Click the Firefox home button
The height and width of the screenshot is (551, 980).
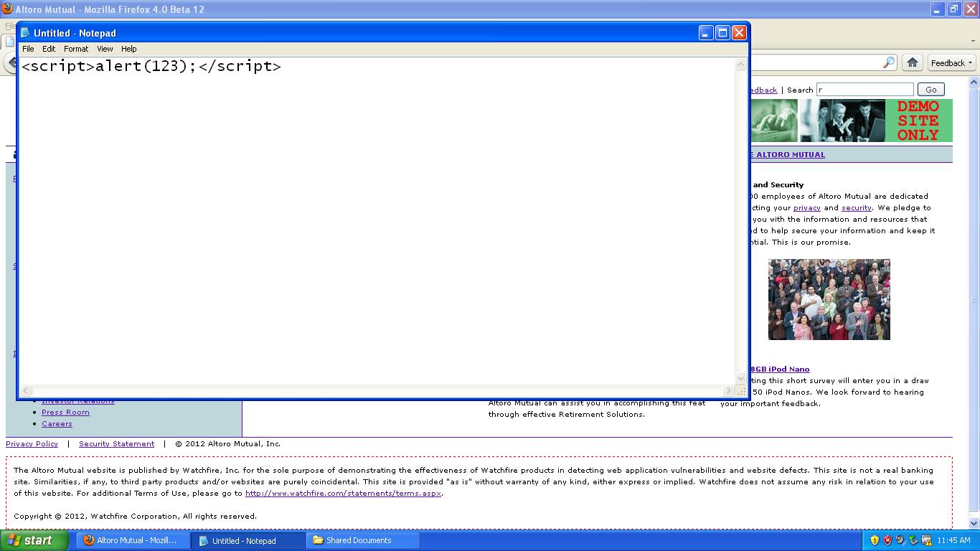913,62
